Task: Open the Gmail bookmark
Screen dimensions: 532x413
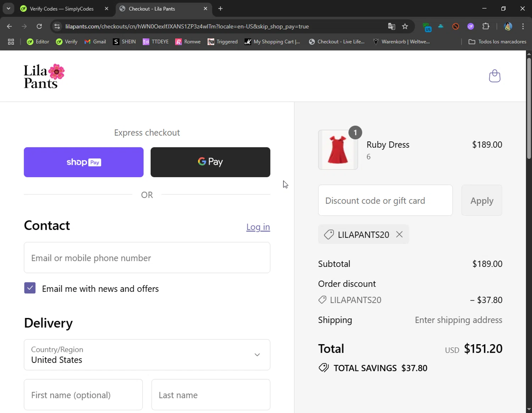Action: 95,41
